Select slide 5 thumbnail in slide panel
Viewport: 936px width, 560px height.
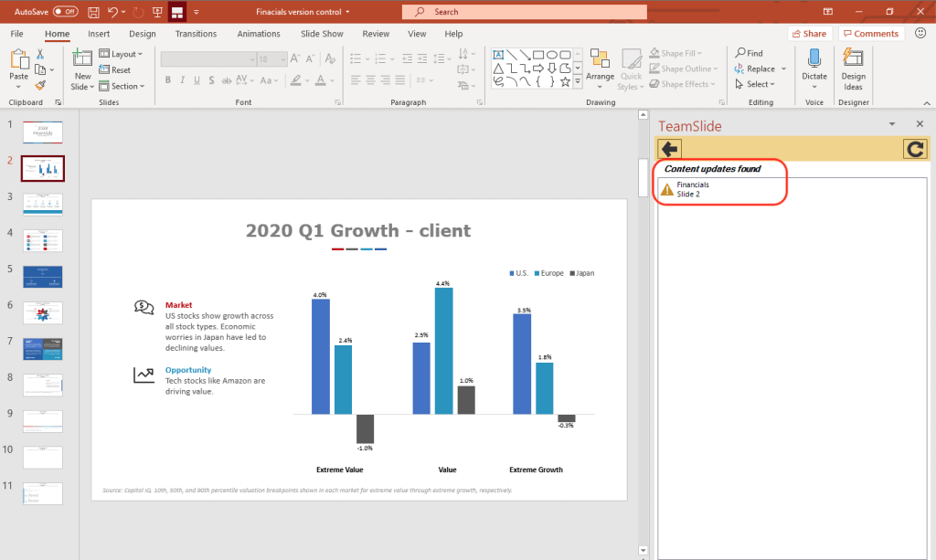pos(42,276)
